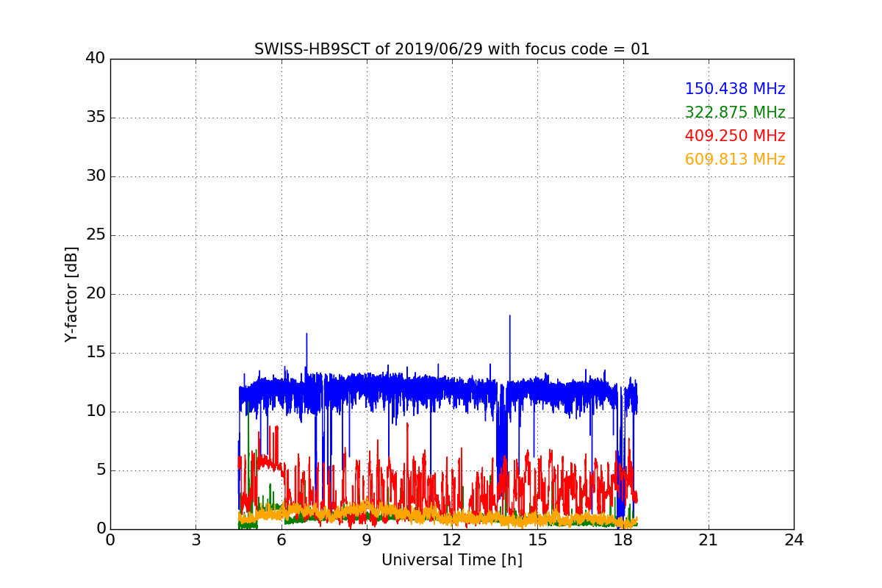The image size is (882, 588).
Task: Select the 409.250 MHz legend label
Action: pos(735,136)
